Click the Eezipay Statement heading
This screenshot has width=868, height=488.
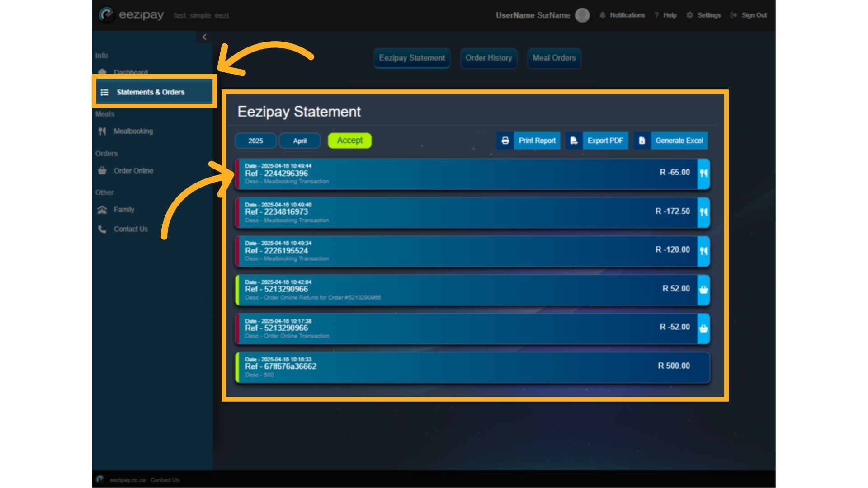coord(299,112)
